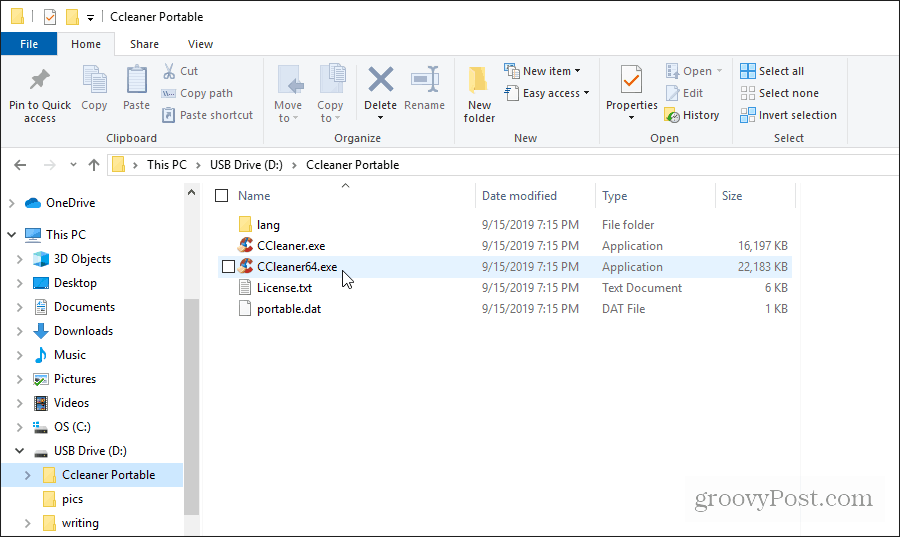Toggle the select-all checkbox in header
This screenshot has width=900, height=537.
coord(222,196)
